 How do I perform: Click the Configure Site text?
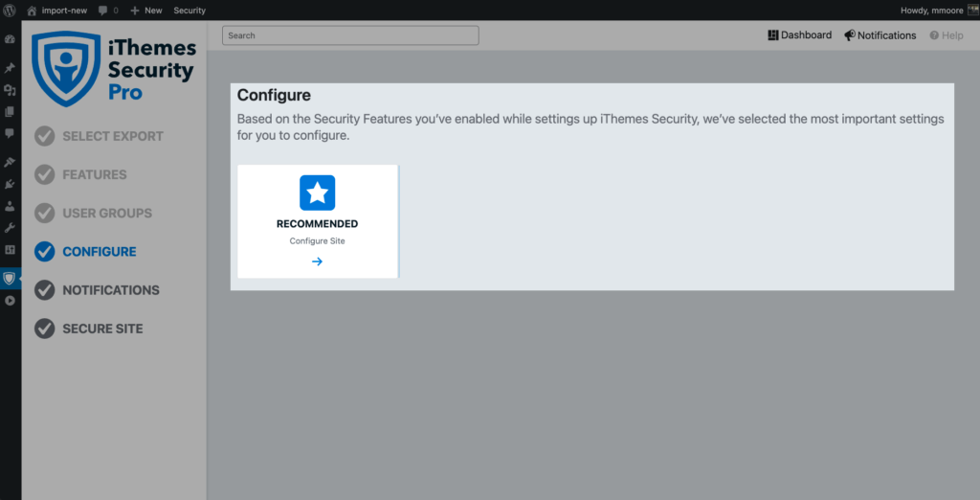pyautogui.click(x=317, y=241)
